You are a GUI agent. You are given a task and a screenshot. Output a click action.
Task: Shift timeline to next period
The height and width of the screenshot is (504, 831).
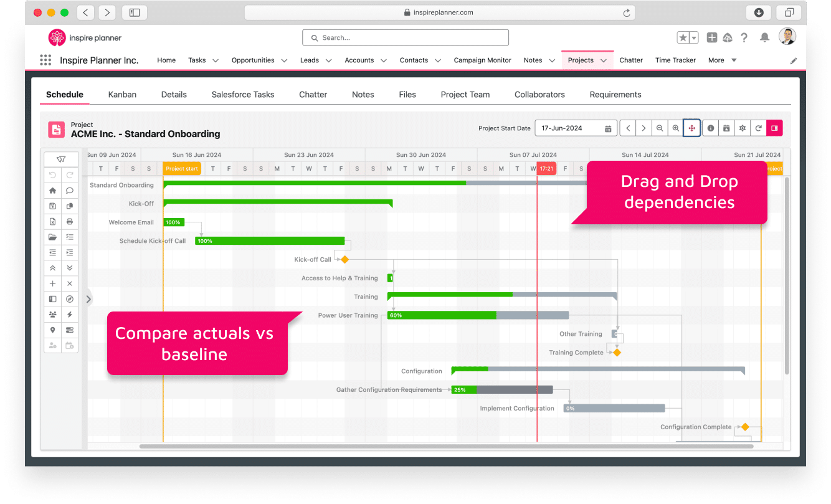pyautogui.click(x=643, y=128)
